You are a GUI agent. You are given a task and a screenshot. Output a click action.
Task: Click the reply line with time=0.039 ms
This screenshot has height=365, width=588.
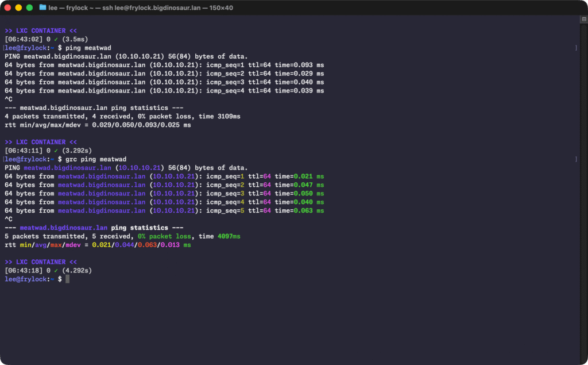pyautogui.click(x=164, y=90)
